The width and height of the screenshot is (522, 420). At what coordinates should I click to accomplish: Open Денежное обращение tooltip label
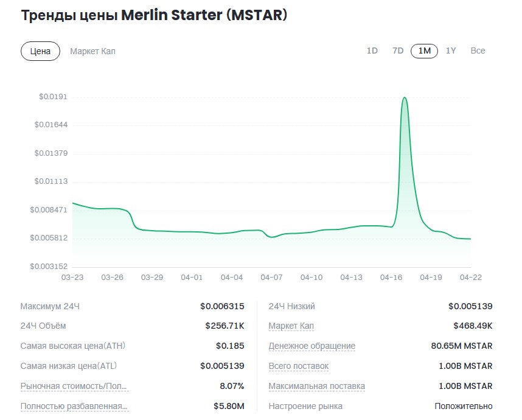pos(312,346)
